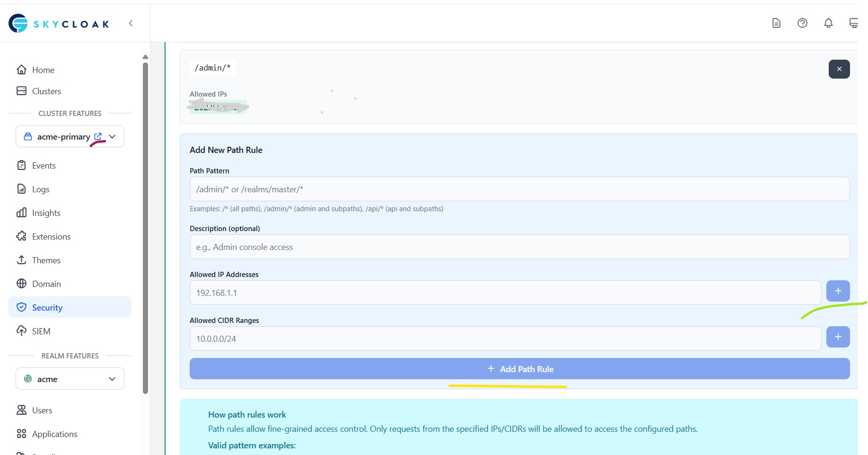
Task: Click the Allowed CIDR Ranges input
Action: coord(505,339)
